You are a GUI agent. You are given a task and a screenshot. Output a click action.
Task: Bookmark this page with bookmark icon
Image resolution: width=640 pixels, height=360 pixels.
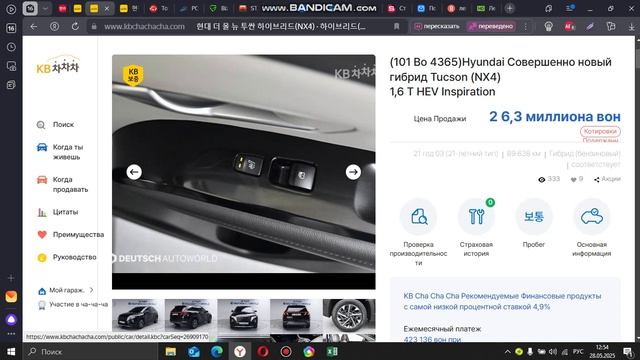[396, 27]
